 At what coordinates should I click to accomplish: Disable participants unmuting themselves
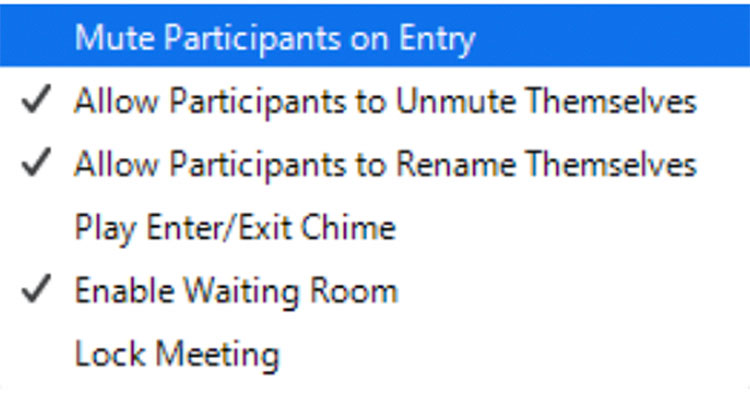pyautogui.click(x=385, y=102)
